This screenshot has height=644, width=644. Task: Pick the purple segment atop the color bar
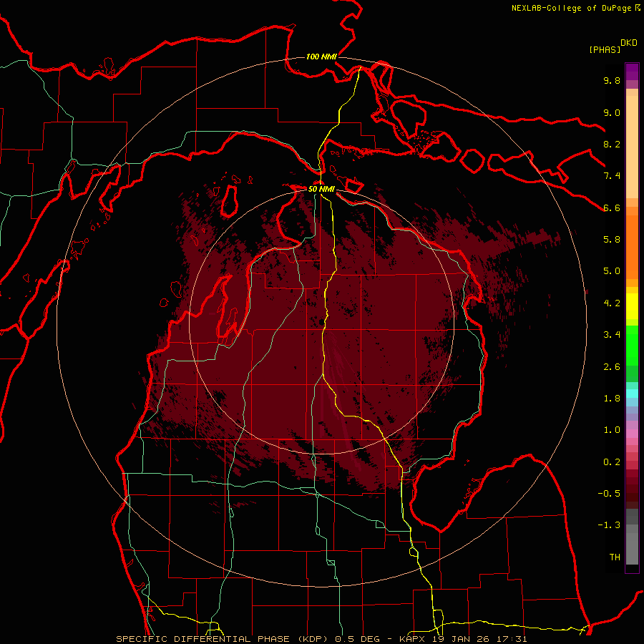pos(632,72)
